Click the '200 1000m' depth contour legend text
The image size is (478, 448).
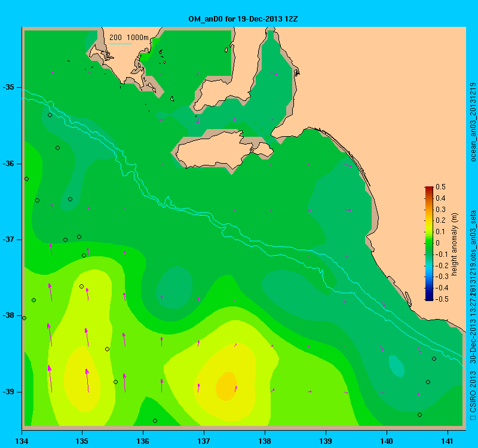tap(129, 38)
